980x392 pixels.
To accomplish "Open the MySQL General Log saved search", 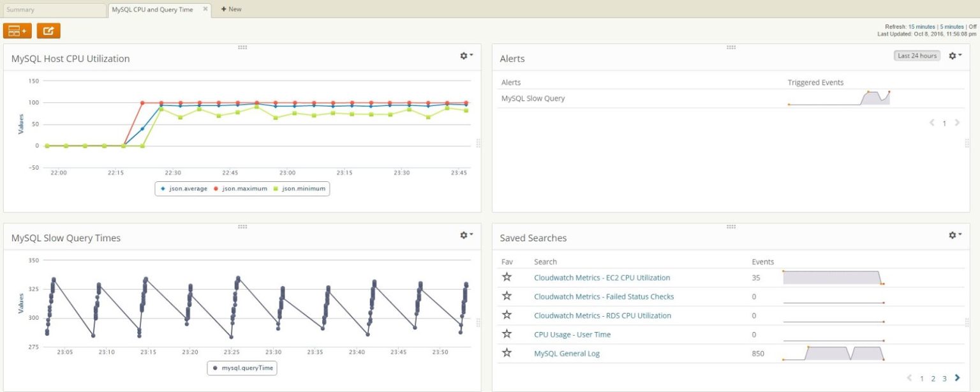I will point(566,353).
